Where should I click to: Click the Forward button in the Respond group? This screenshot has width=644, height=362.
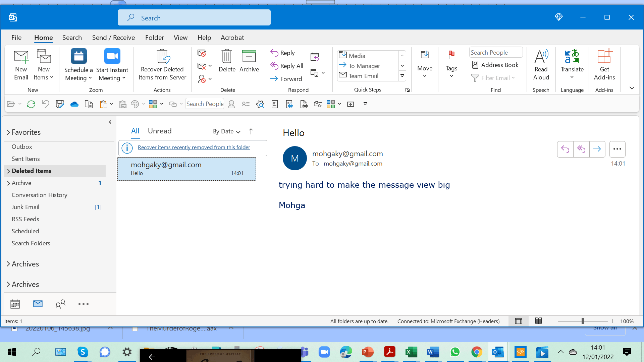point(286,79)
